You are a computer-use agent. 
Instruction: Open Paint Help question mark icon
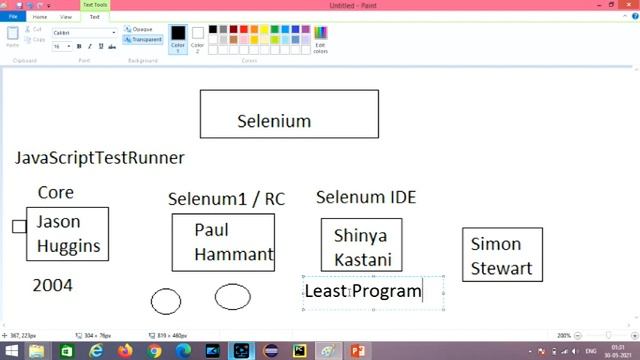[635, 16]
